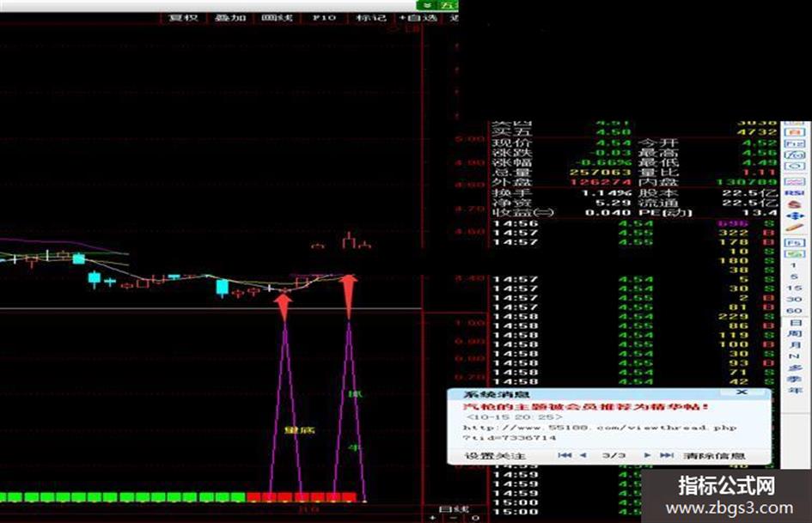The width and height of the screenshot is (812, 523).
Task: Click the 换手 value 1.14%
Action: click(x=607, y=192)
